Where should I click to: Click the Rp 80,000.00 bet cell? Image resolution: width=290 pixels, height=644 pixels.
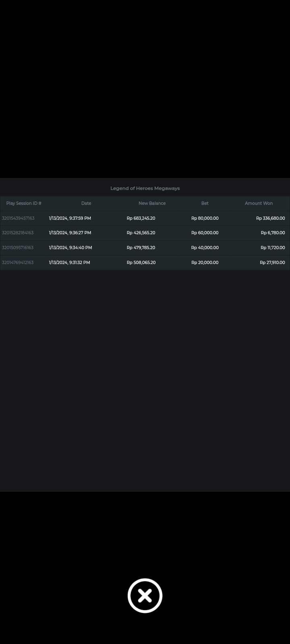(x=205, y=218)
